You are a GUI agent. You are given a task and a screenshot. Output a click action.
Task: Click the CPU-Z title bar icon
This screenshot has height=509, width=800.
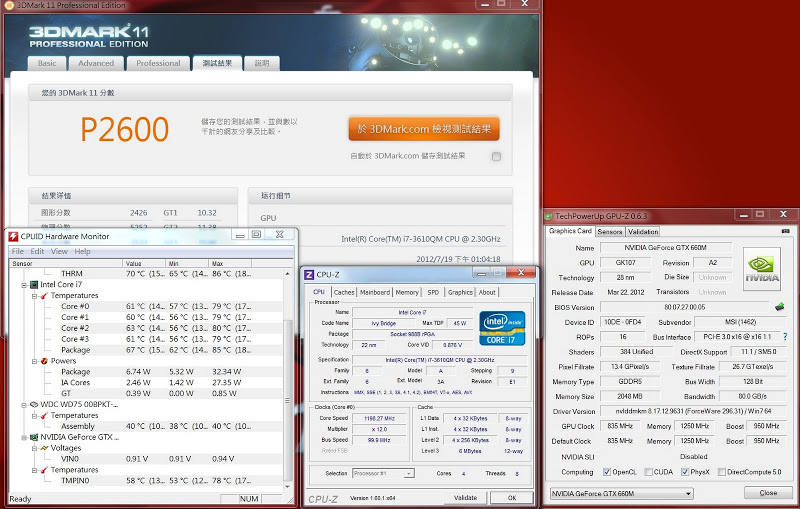[310, 274]
